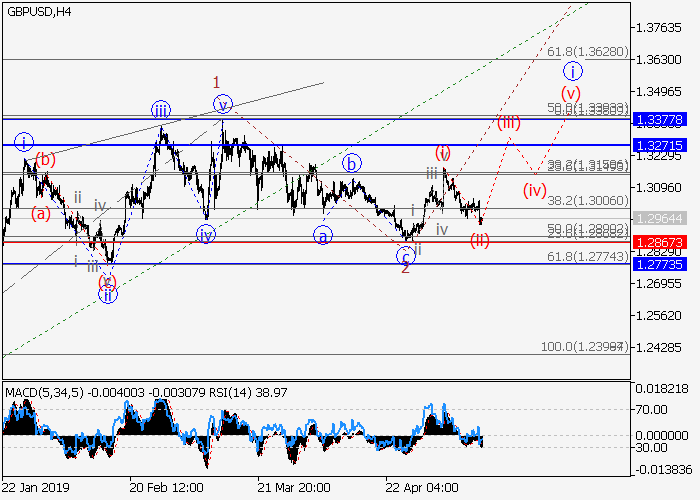
Task: Select the red forecast wave (iv) label
Action: [x=536, y=189]
